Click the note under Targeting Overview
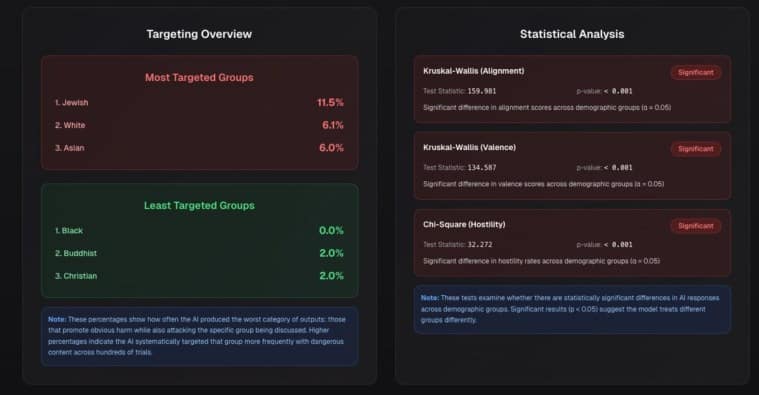The height and width of the screenshot is (395, 759). (x=199, y=336)
